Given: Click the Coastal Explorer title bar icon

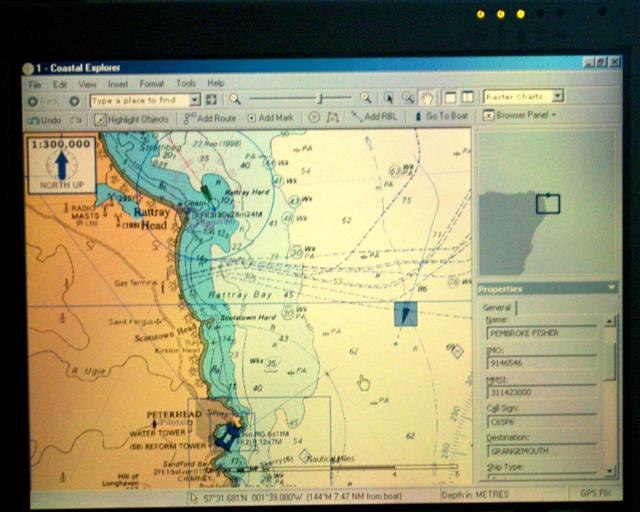Looking at the screenshot, I should click(x=28, y=68).
